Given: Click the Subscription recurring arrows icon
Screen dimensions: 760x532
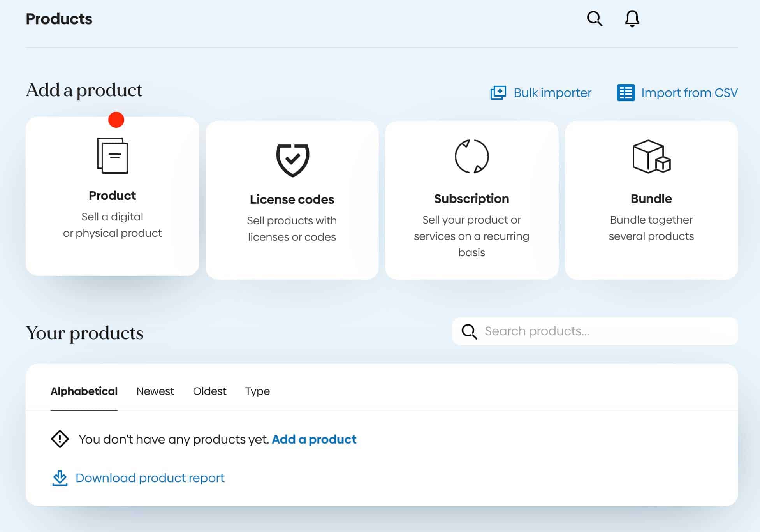Looking at the screenshot, I should [x=471, y=156].
